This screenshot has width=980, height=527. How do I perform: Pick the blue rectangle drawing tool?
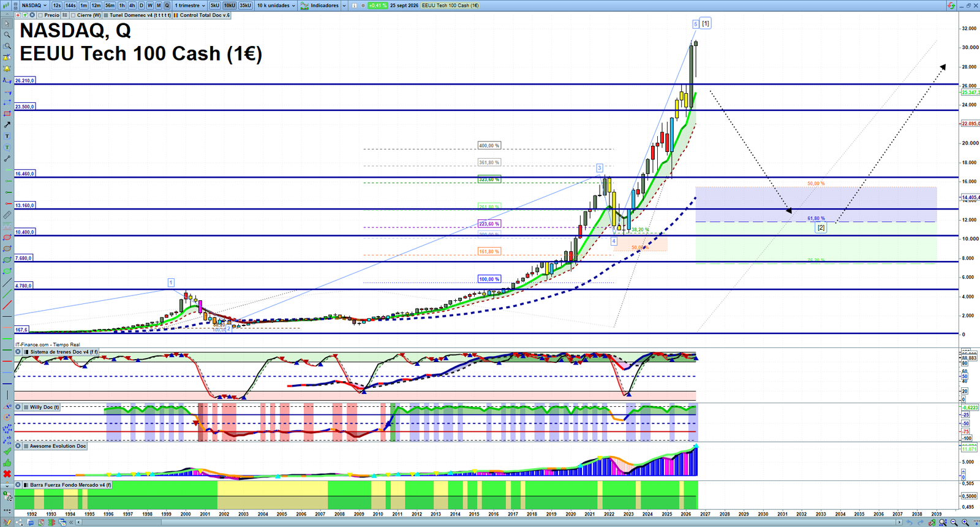tap(7, 102)
